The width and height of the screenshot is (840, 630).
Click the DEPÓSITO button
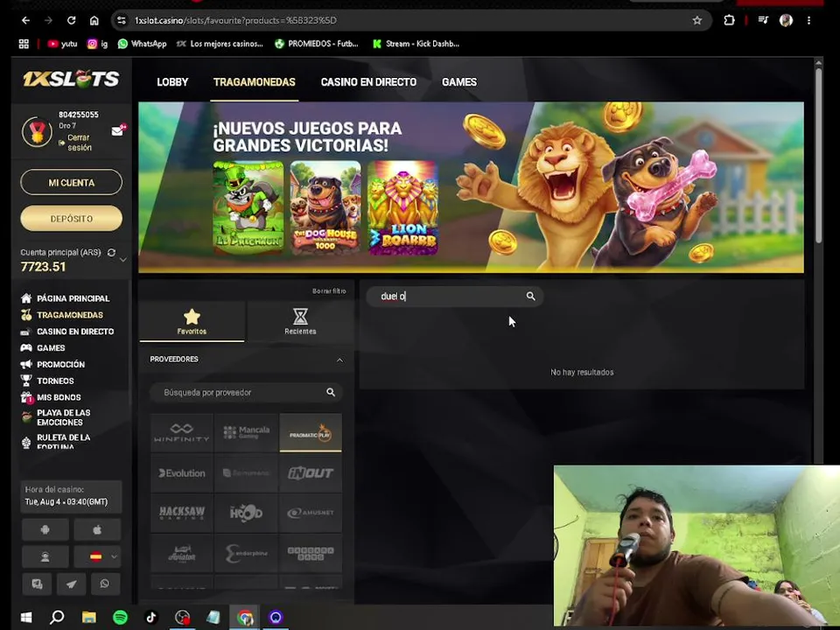click(71, 219)
